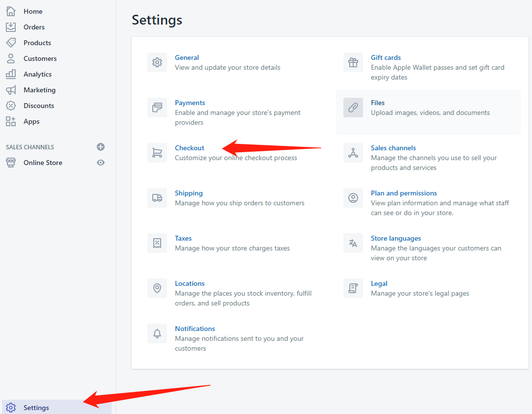Click the Files paperclip icon

coord(353,108)
